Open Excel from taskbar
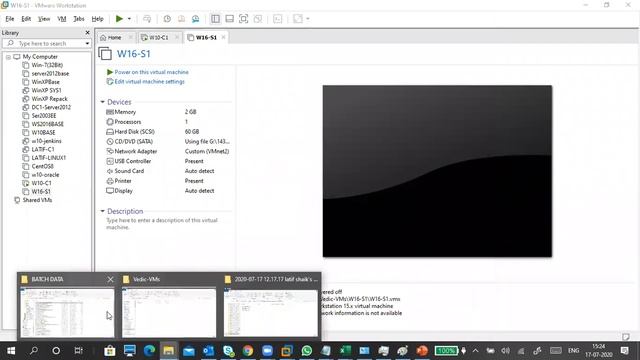Viewport: 640px width, 360px height. [x=345, y=351]
